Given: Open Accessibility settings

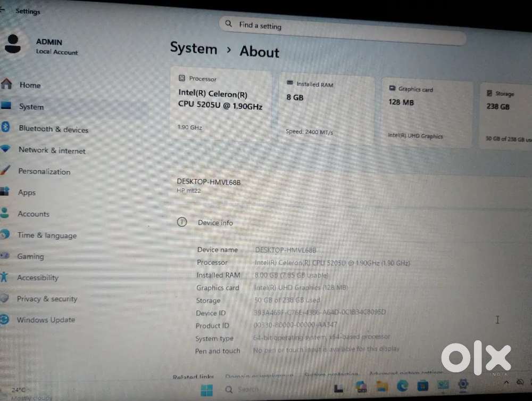Looking at the screenshot, I should 38,277.
